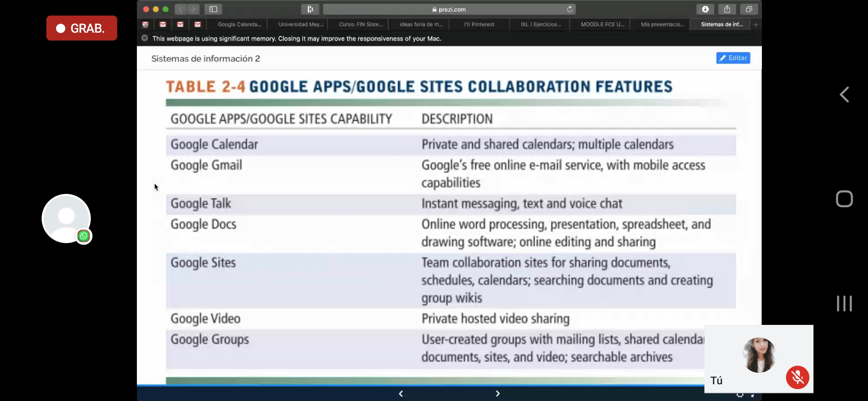The height and width of the screenshot is (401, 868).
Task: Unmute microphone with red mic icon
Action: [x=797, y=378]
